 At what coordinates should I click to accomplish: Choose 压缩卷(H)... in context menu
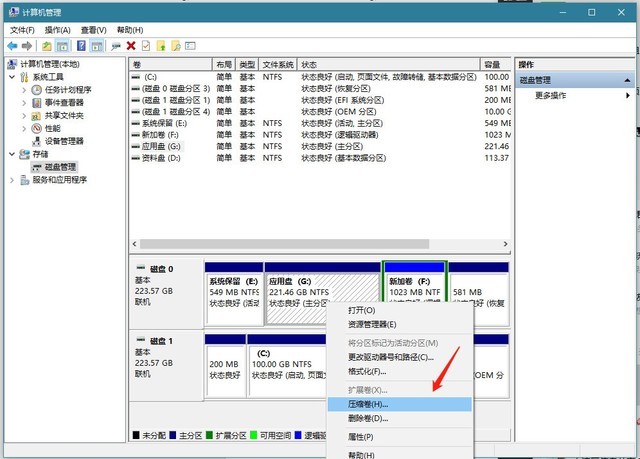[x=400, y=404]
